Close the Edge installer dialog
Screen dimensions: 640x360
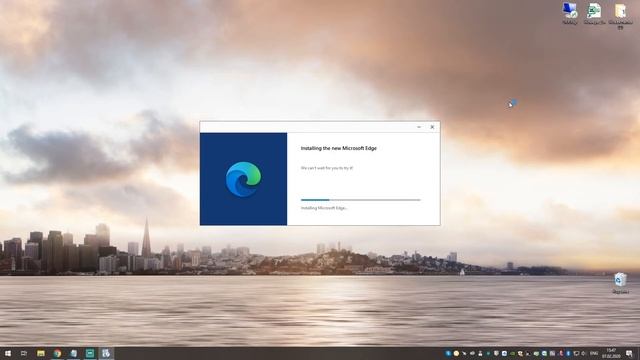pyautogui.click(x=432, y=127)
